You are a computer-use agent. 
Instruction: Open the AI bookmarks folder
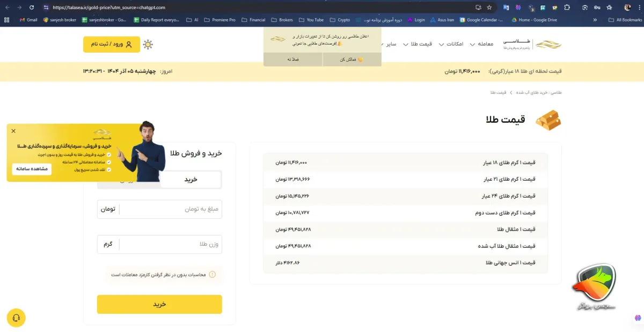192,20
